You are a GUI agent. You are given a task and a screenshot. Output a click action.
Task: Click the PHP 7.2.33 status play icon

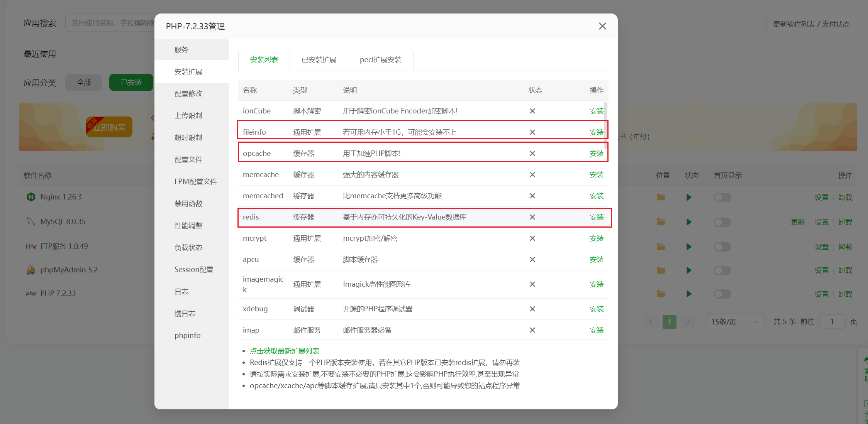tap(689, 294)
